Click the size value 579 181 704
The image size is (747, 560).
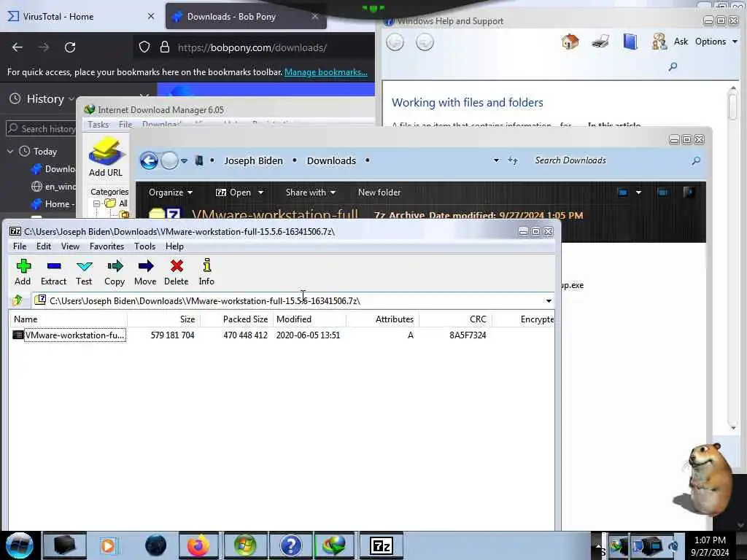pyautogui.click(x=172, y=335)
